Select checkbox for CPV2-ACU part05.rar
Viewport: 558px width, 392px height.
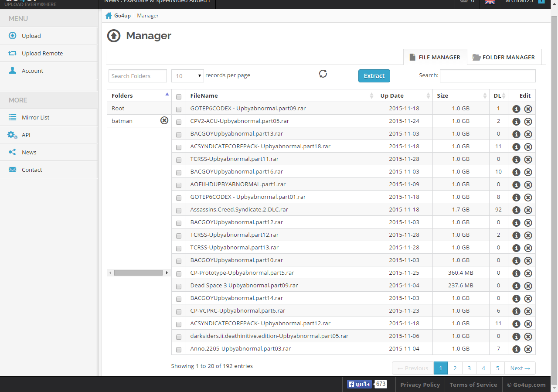(x=179, y=122)
